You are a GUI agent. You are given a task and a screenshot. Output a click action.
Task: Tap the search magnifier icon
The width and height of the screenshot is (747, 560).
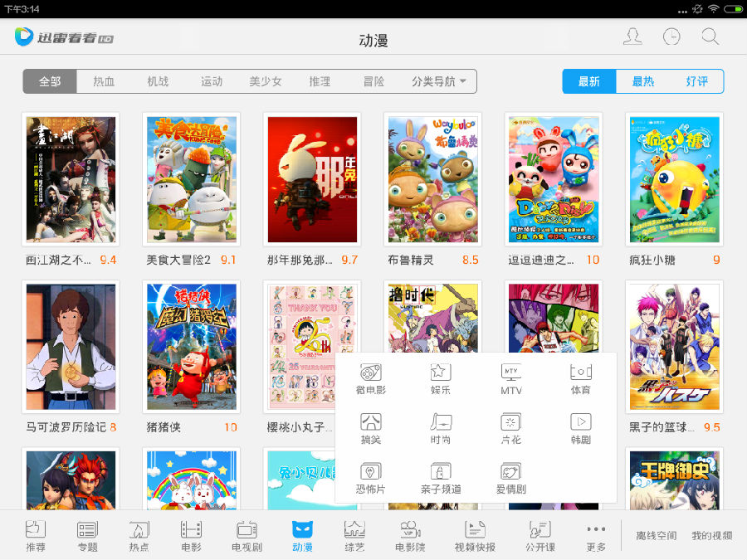coord(710,37)
